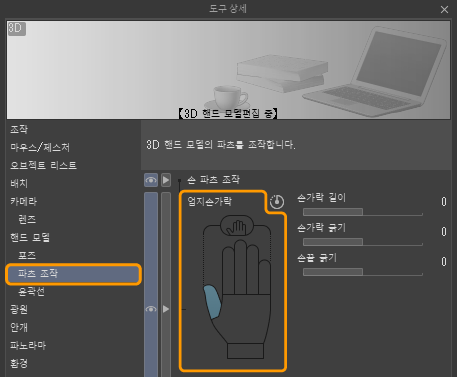The width and height of the screenshot is (458, 378).
Task: Open the 조작 category
Action: click(19, 129)
